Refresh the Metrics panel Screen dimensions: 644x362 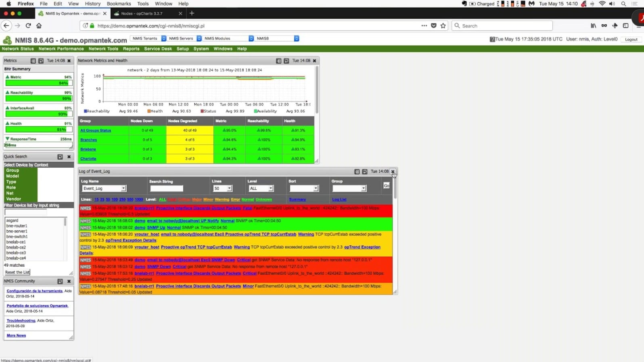41,61
